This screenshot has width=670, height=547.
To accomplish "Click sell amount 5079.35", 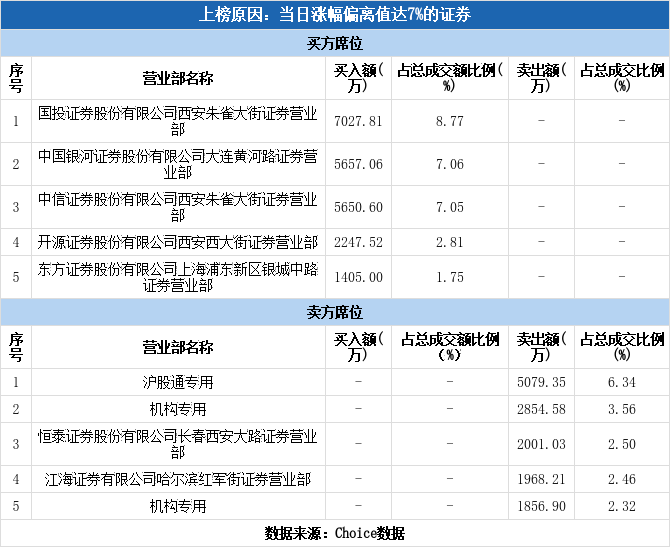I will click(x=541, y=382).
